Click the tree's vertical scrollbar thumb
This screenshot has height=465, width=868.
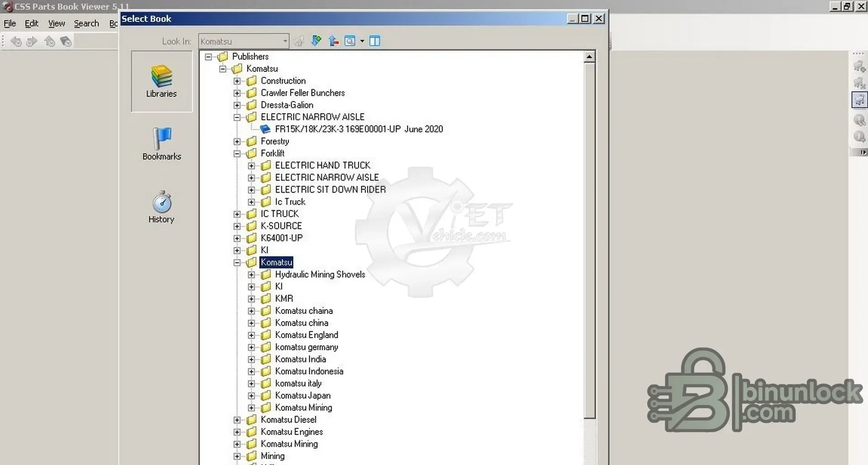589,240
